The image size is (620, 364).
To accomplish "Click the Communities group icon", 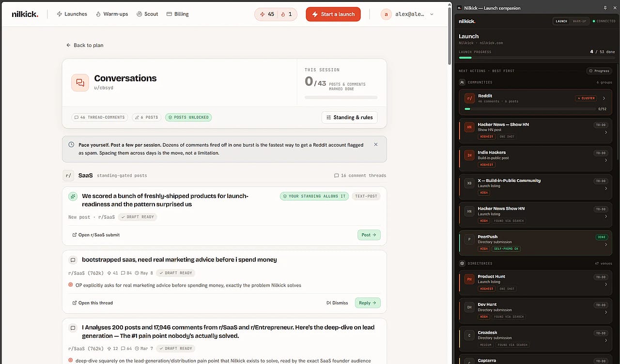I will [x=463, y=82].
